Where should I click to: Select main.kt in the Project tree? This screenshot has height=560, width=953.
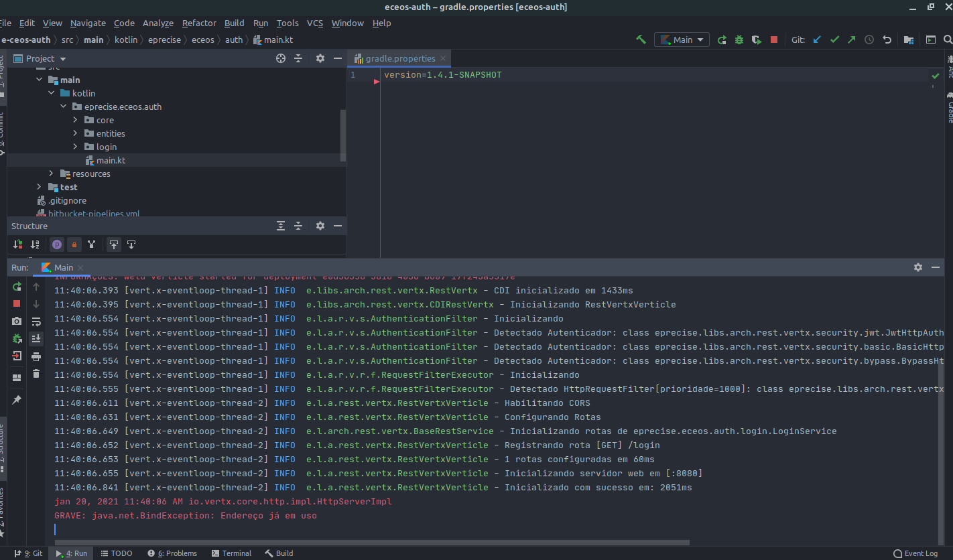(111, 160)
